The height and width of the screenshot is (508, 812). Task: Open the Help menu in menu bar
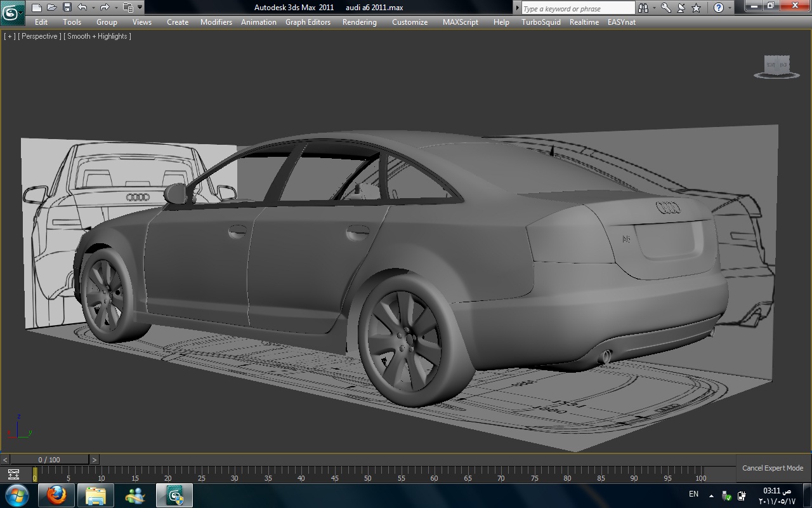pos(501,22)
